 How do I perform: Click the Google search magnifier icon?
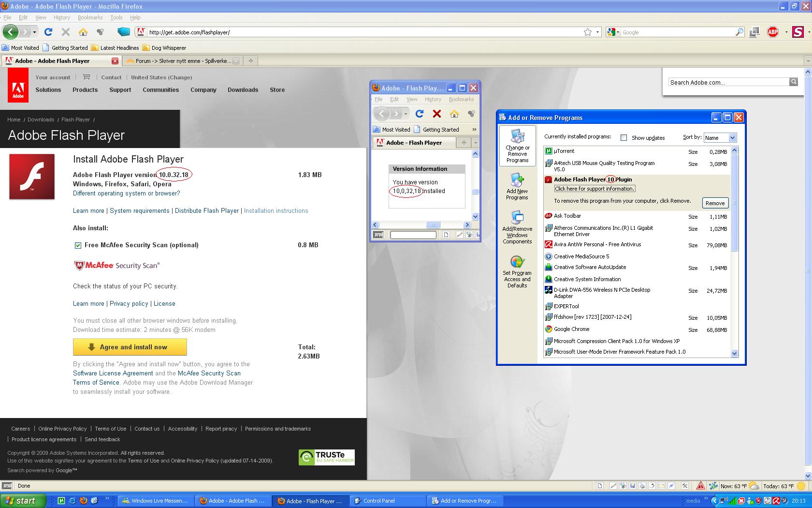739,32
